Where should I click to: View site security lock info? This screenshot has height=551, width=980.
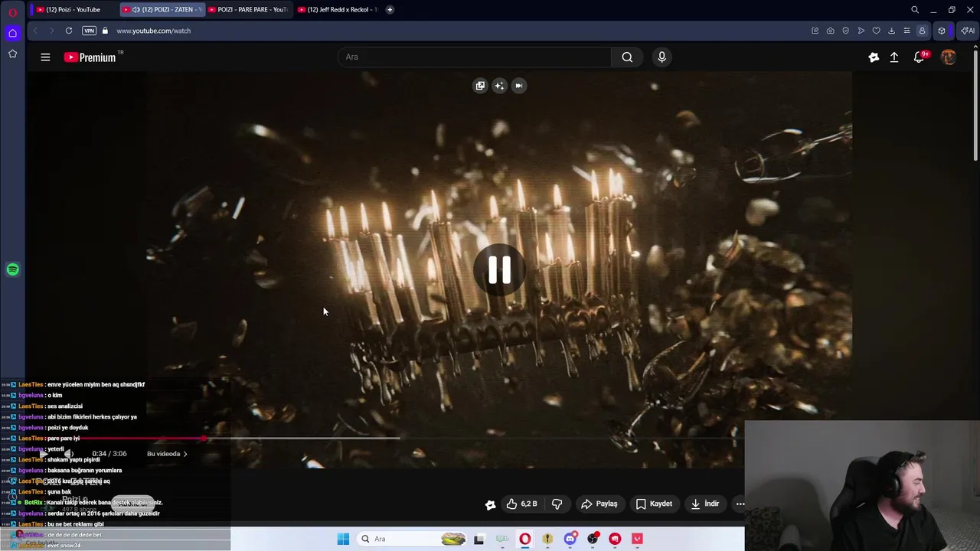pos(106,31)
